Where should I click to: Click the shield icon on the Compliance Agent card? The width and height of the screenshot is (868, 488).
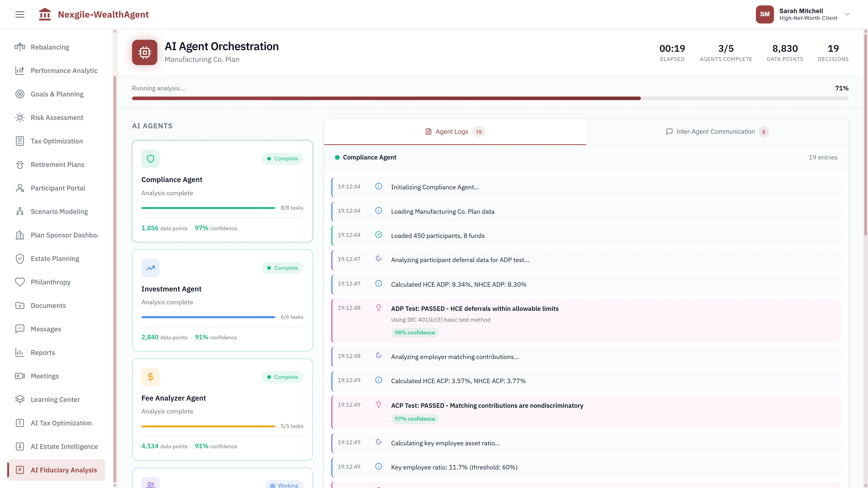pos(150,159)
